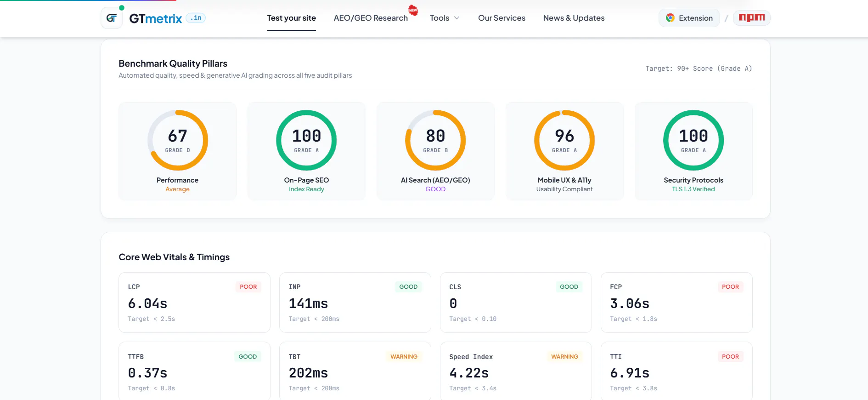This screenshot has width=868, height=400.
Task: Open the Test your site tab
Action: tap(292, 18)
